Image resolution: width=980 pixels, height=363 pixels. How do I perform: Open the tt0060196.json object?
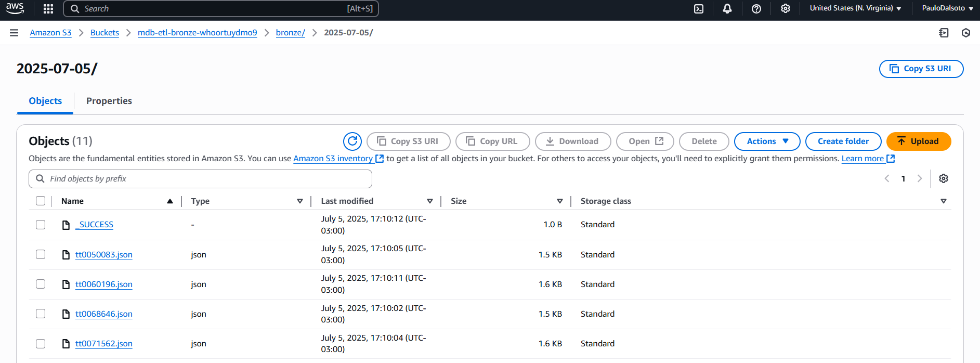(x=104, y=284)
